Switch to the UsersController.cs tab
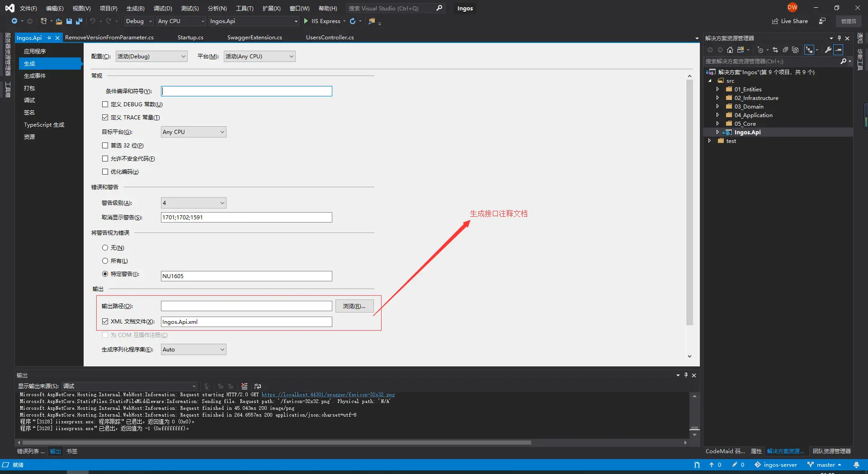The image size is (868, 474). pos(330,38)
